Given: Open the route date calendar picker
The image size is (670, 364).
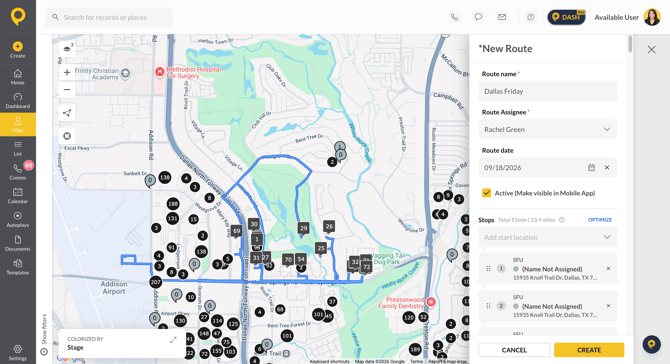Looking at the screenshot, I should 591,167.
